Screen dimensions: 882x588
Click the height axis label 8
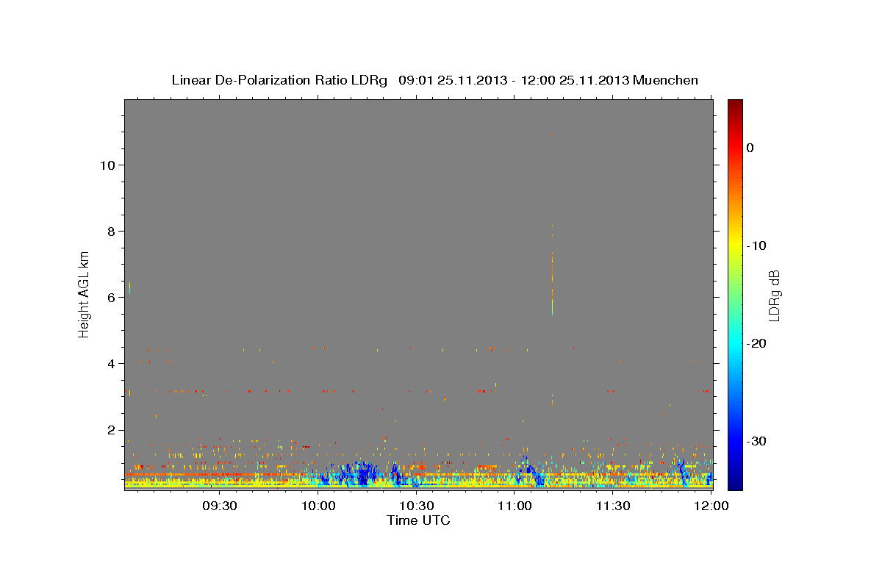pyautogui.click(x=110, y=231)
